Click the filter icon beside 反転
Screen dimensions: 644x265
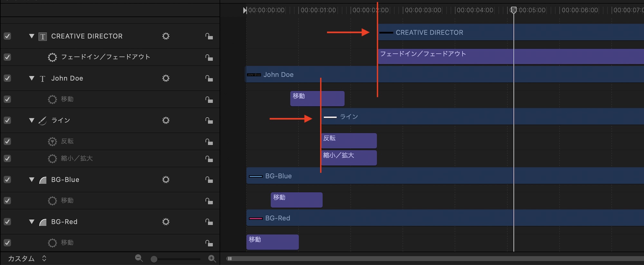[52, 142]
